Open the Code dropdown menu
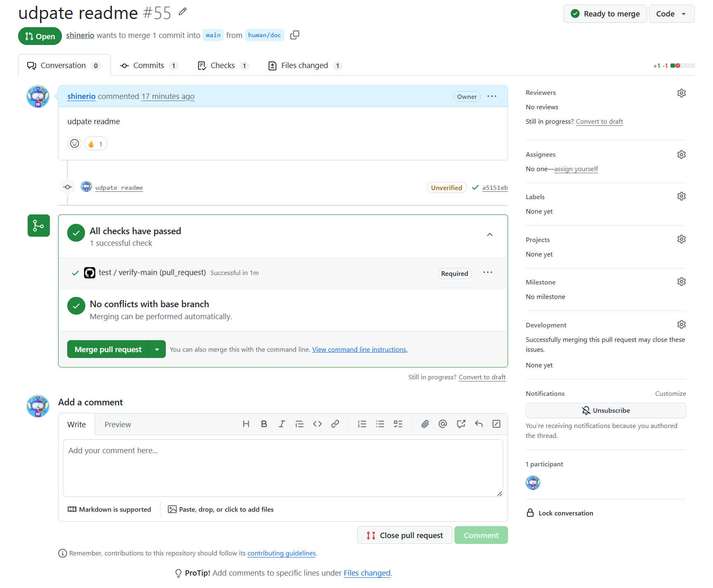This screenshot has width=713, height=588. coord(671,14)
